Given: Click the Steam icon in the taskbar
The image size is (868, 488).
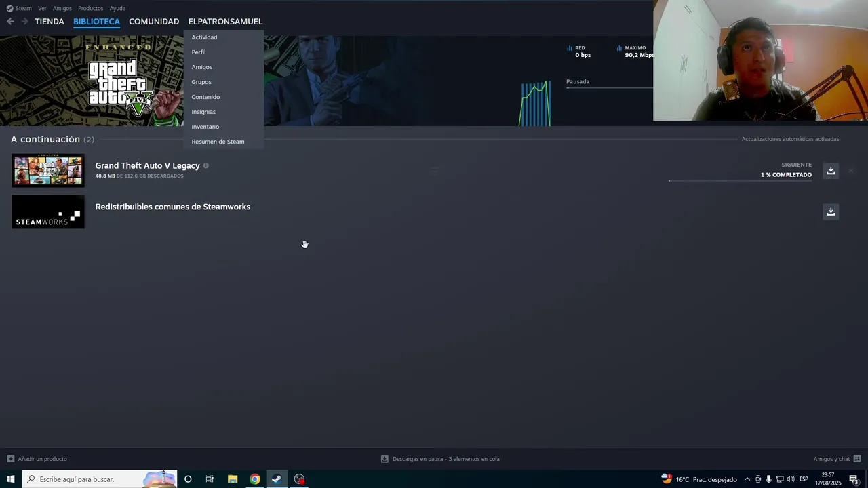Looking at the screenshot, I should [x=277, y=479].
